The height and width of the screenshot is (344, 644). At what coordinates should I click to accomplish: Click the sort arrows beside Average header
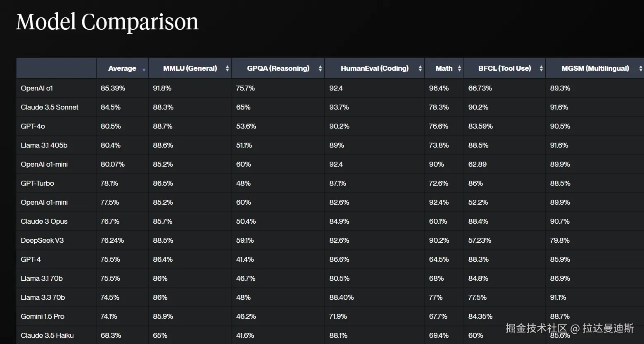coord(144,69)
